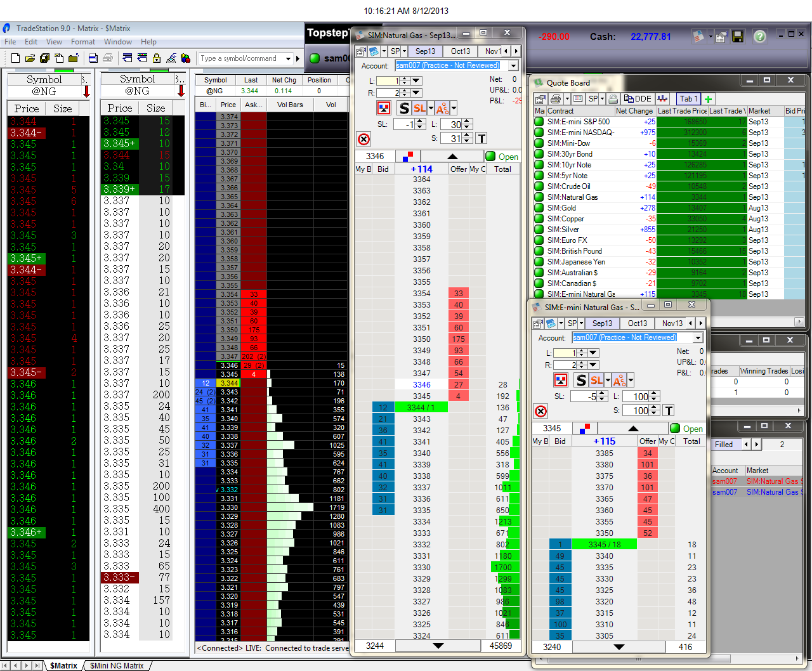Viewport: 812px width, 671px height.
Task: Click the bar chart icon in Quote Board toolbar
Action: (x=663, y=99)
